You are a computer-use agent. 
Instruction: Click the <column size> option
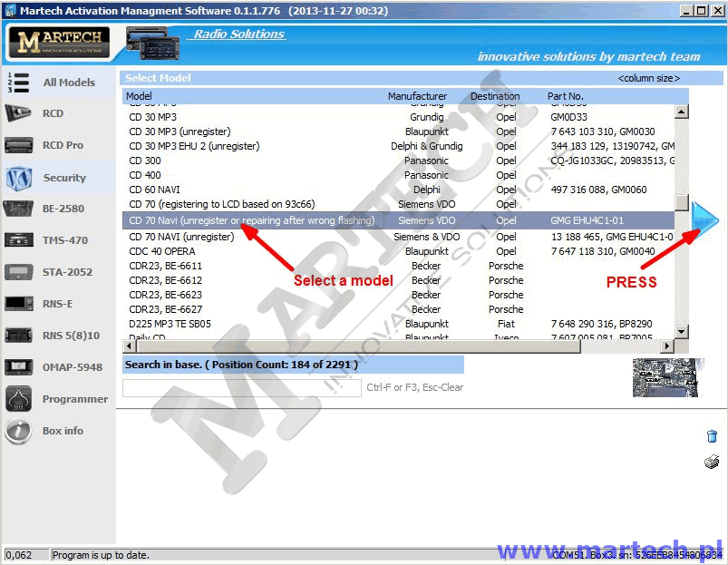tap(648, 78)
